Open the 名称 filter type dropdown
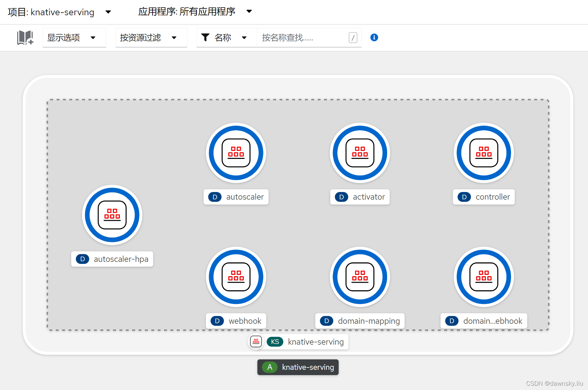Viewport: 588px width, 390px height. tap(227, 37)
